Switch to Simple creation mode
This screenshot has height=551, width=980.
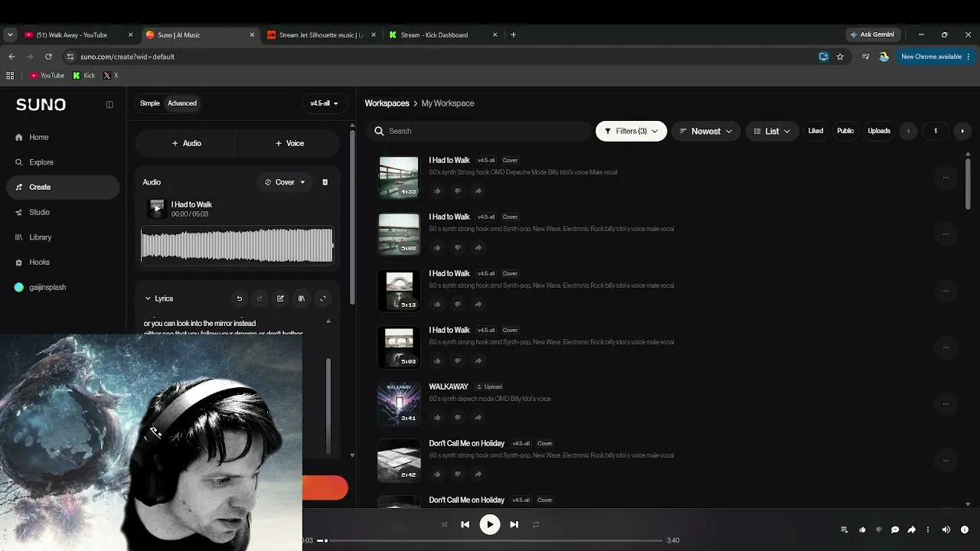(150, 103)
